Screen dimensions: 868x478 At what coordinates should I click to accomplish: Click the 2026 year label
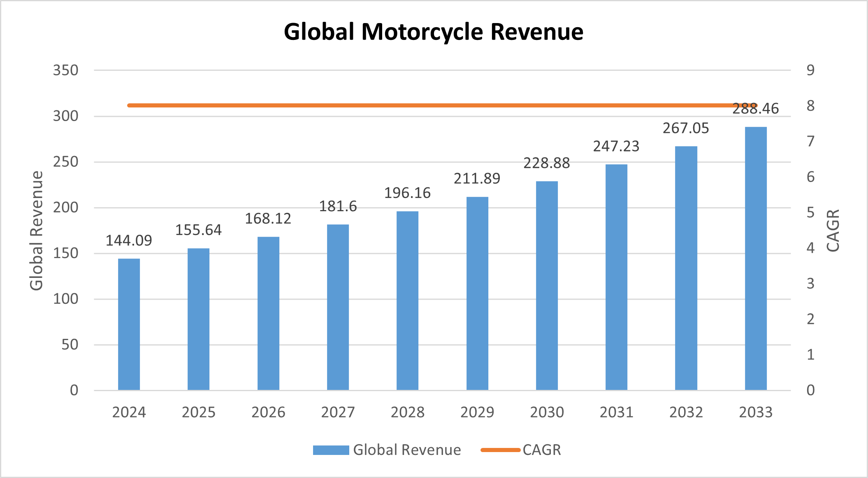[268, 413]
